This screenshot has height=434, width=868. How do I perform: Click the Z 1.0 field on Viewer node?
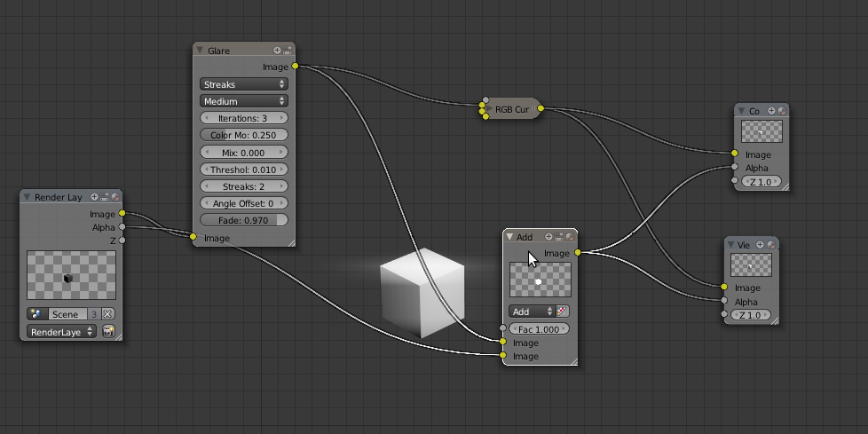(751, 315)
